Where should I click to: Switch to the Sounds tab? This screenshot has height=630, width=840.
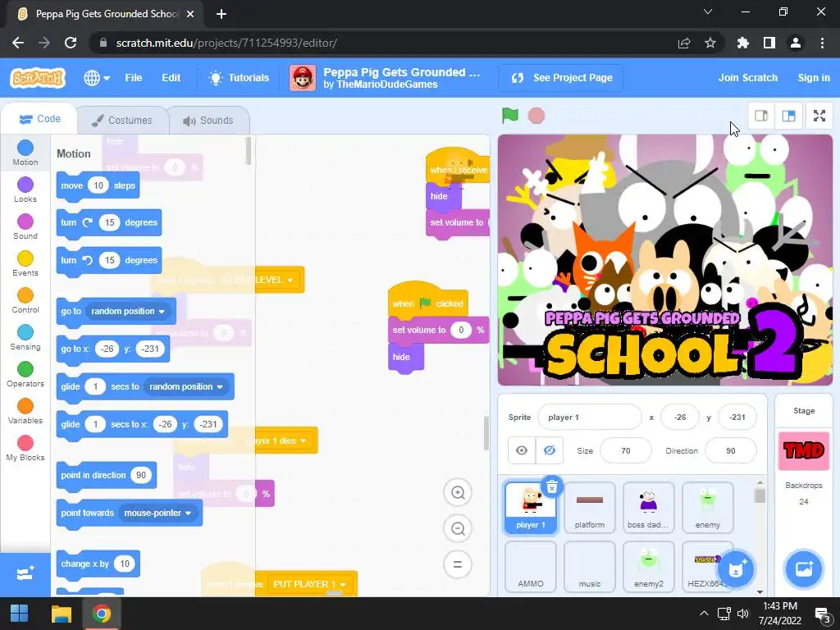tap(208, 121)
